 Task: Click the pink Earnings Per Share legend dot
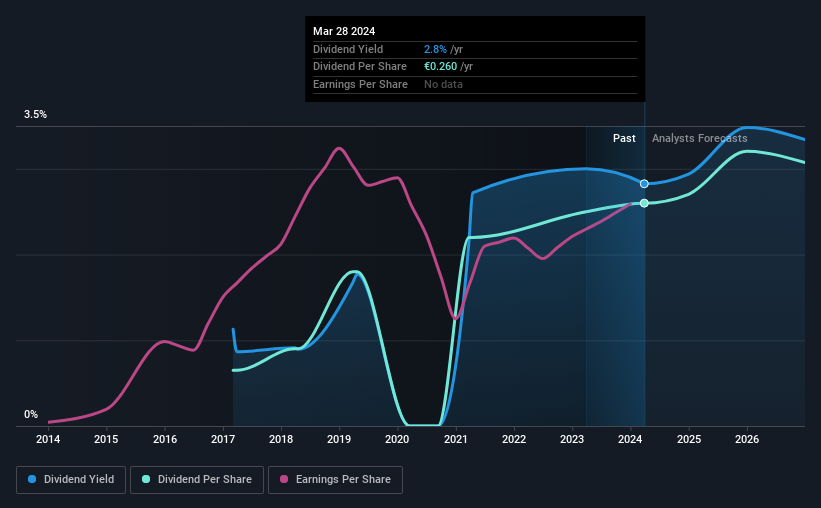pos(284,479)
